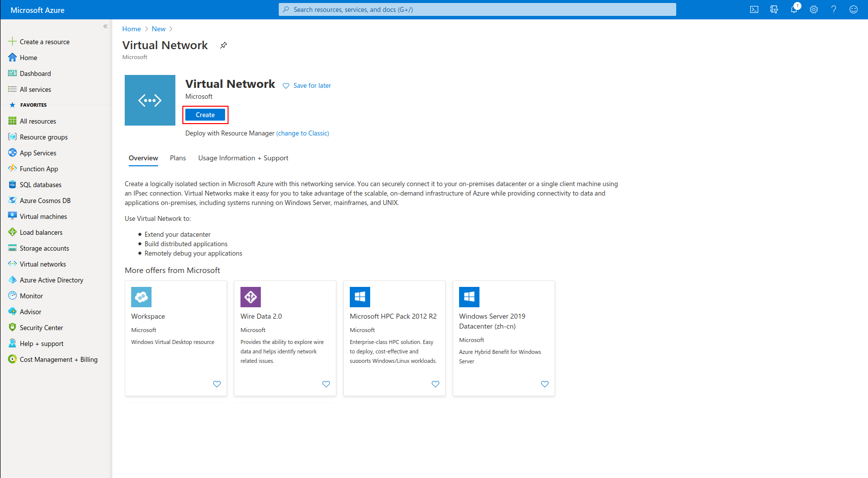Open Usage Information + Support tab

click(243, 158)
